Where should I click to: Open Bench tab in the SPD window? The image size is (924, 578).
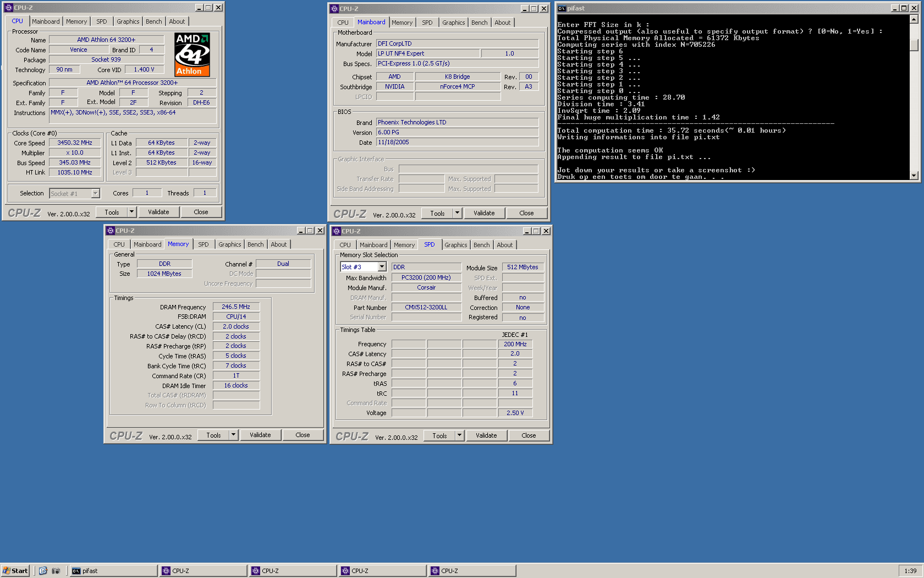click(x=482, y=245)
